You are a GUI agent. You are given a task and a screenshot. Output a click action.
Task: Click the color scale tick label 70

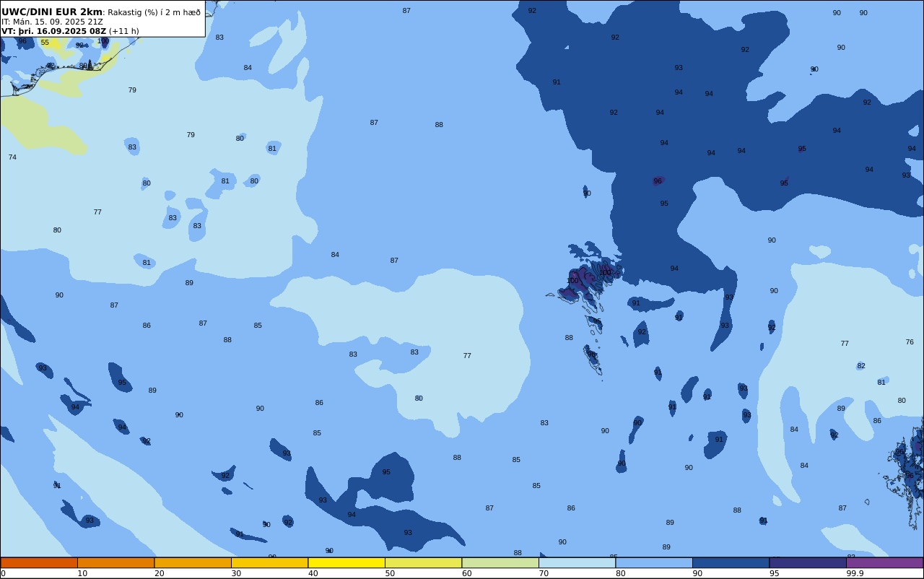(544, 573)
